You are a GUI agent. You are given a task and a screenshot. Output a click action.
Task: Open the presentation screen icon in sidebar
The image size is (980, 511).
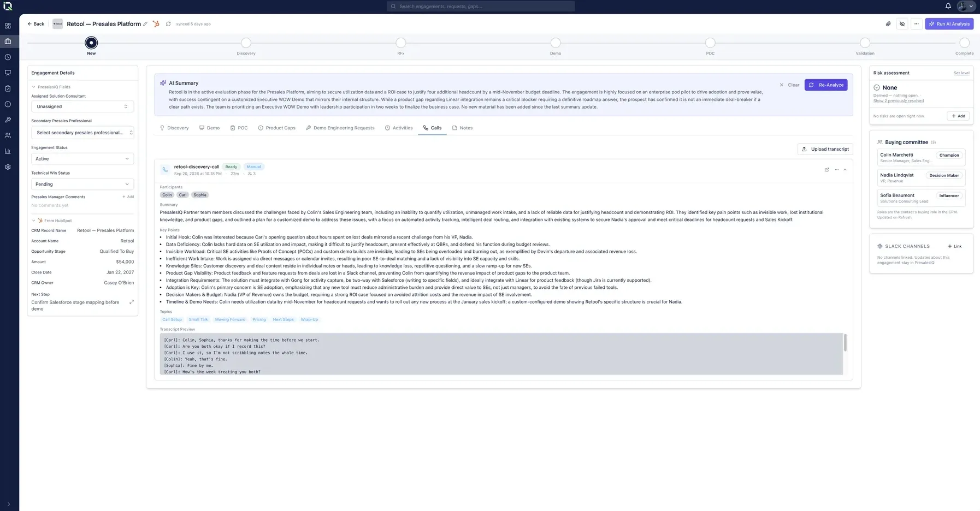(x=8, y=73)
